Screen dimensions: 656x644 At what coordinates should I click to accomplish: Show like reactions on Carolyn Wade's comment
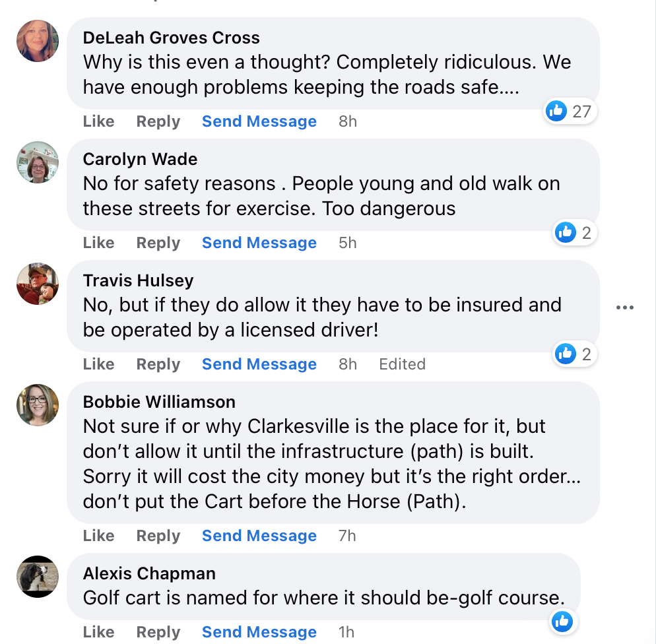pos(574,232)
